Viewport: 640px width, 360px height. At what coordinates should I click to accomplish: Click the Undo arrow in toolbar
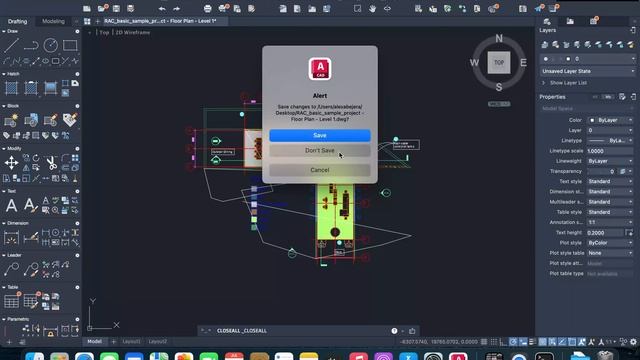(162, 9)
